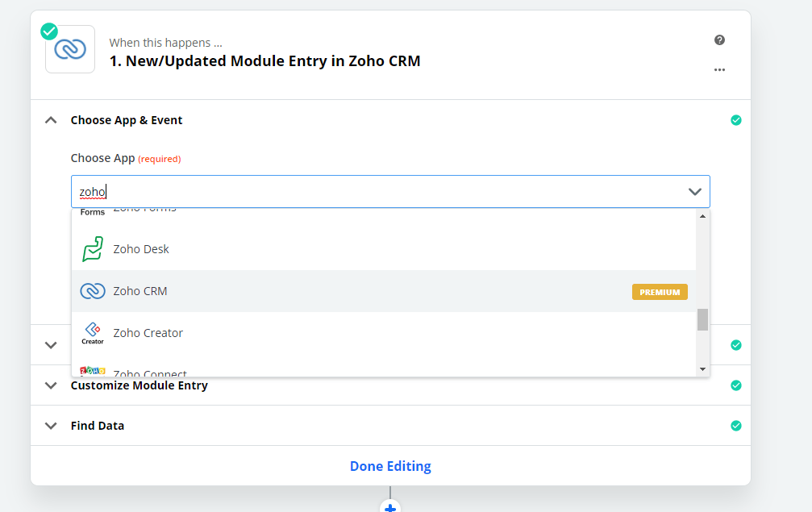The height and width of the screenshot is (512, 812).
Task: Select Zoho Desk from the app list
Action: pyautogui.click(x=384, y=249)
